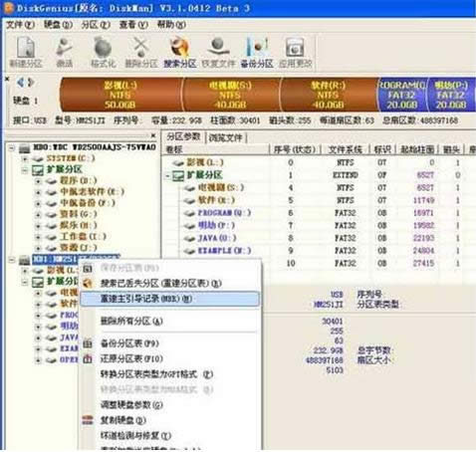The height and width of the screenshot is (452, 476).
Task: Choose 重建主引导记录 (MBR) in context menu
Action: point(169,299)
